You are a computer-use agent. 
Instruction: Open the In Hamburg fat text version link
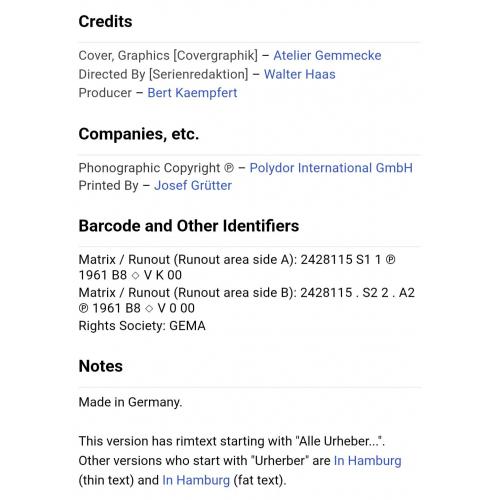pyautogui.click(x=196, y=480)
